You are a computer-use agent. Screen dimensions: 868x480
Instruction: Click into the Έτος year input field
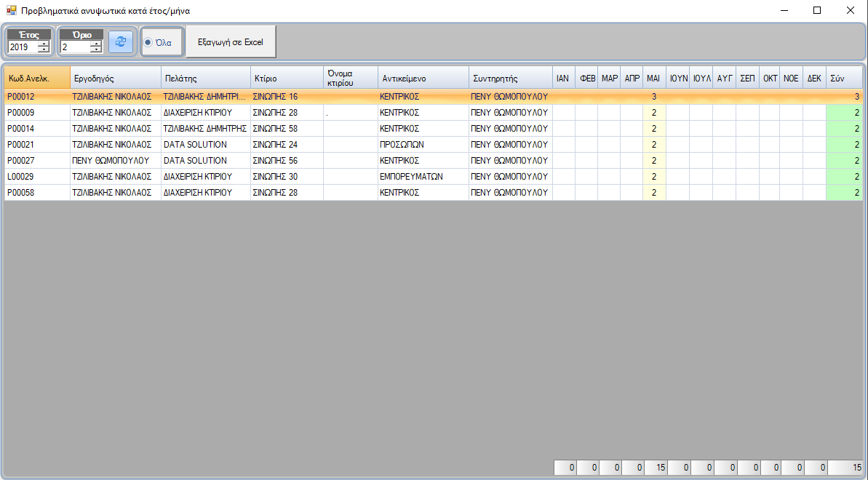[22, 47]
